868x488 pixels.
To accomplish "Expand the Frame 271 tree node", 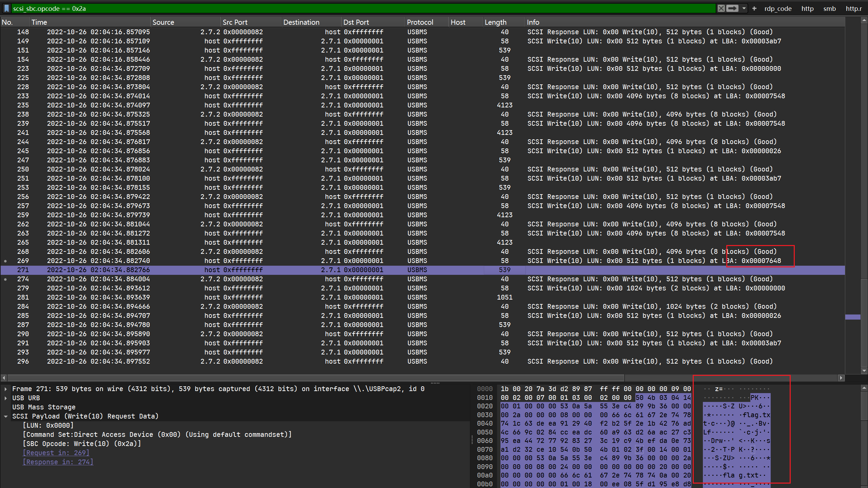I will (6, 389).
